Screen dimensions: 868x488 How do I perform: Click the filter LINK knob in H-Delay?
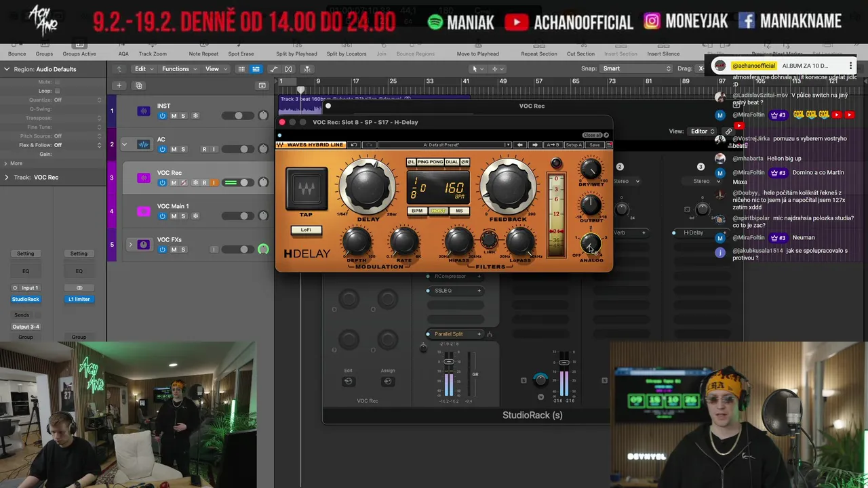[489, 239]
